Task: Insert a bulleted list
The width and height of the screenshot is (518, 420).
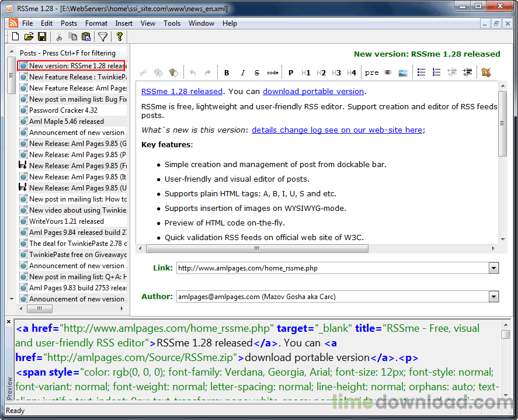Action: [x=421, y=72]
